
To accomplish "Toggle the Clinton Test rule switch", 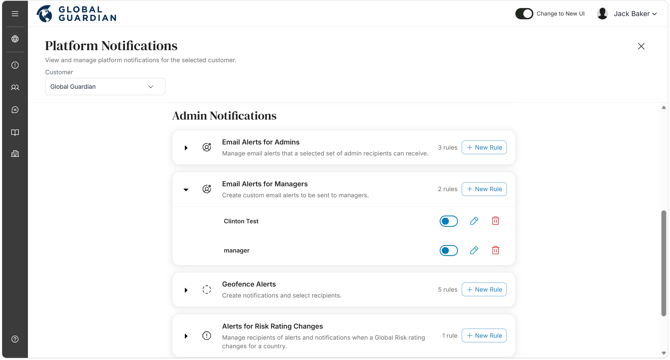I will [x=449, y=221].
